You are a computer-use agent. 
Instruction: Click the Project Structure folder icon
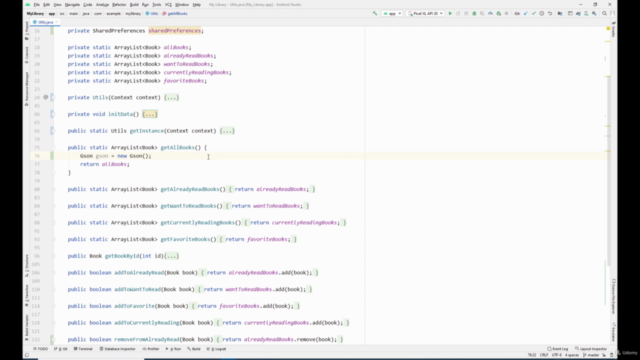point(560,13)
